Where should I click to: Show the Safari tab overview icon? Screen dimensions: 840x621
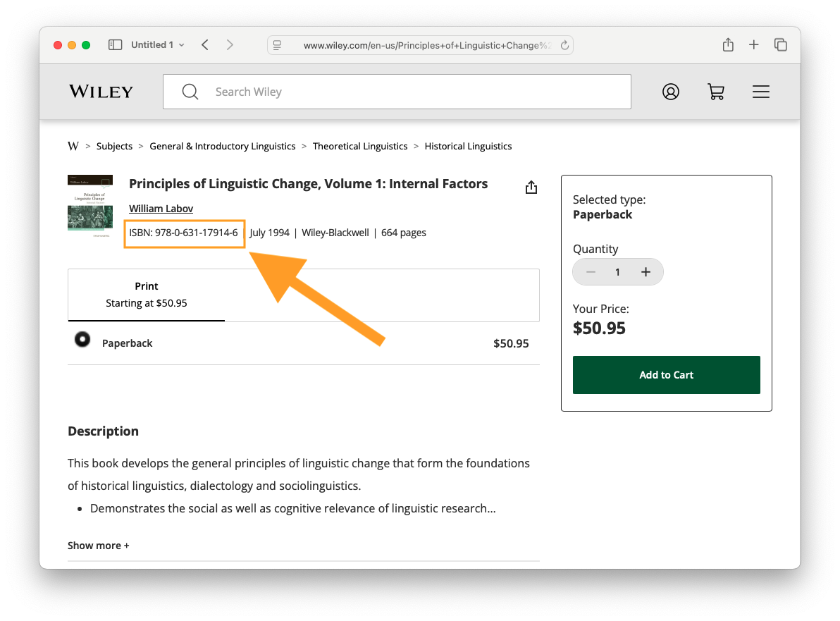coord(781,45)
